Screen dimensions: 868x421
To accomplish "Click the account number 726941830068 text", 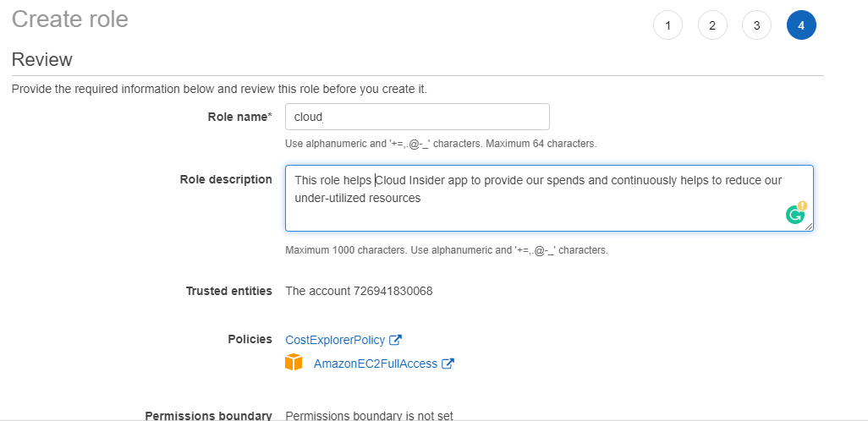I will (393, 291).
